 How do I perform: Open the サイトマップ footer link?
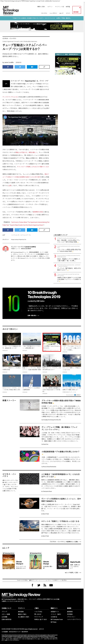(x=38, y=617)
